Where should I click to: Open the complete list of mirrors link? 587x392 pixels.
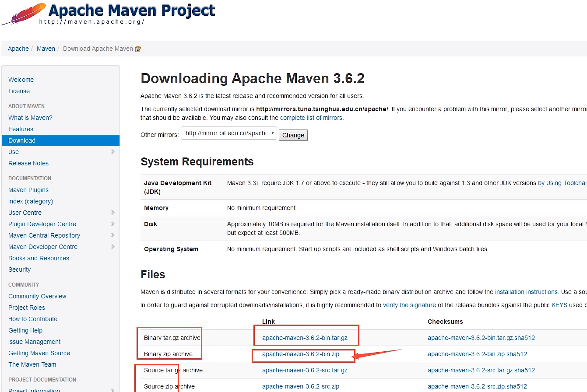pos(312,118)
